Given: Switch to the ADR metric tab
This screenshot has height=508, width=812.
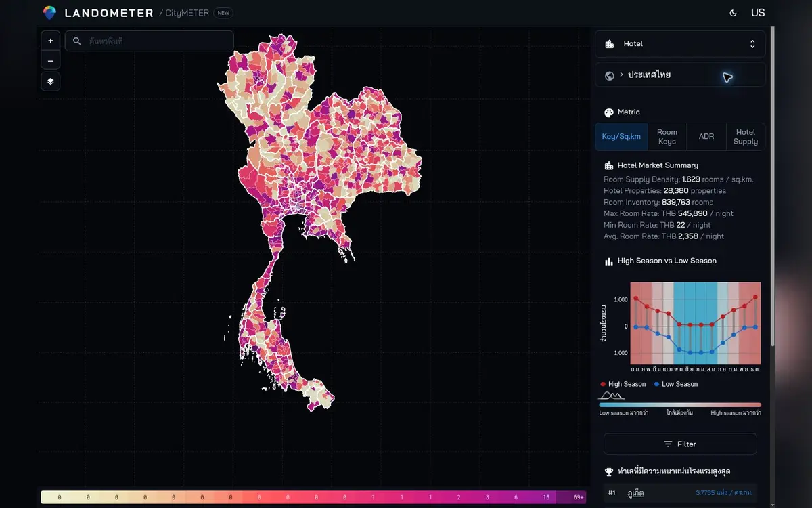Looking at the screenshot, I should pos(706,137).
